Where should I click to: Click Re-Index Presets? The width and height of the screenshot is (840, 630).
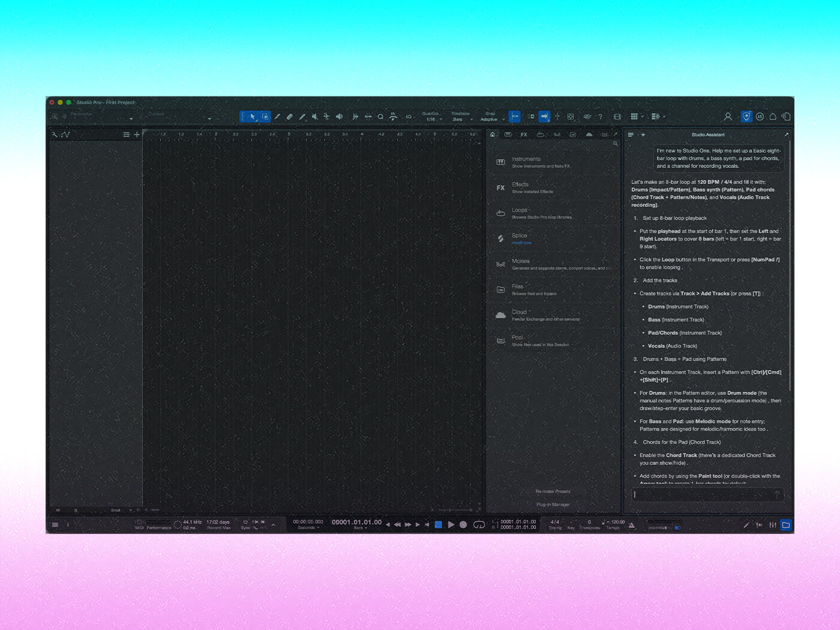point(553,491)
